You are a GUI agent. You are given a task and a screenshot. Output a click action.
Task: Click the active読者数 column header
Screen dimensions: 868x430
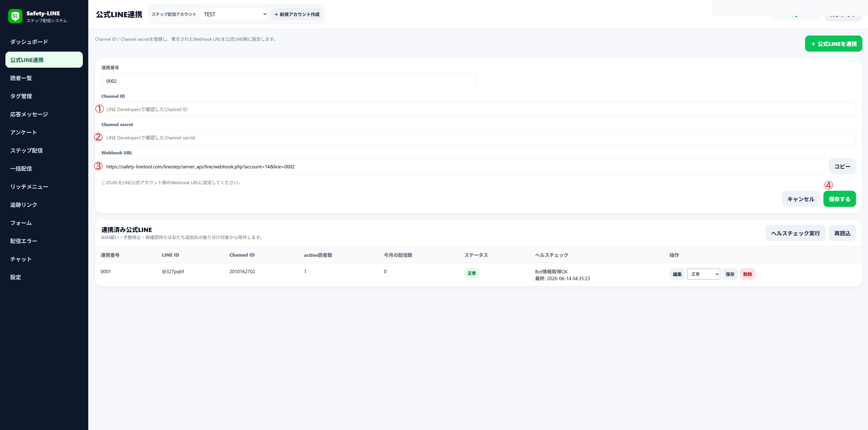coord(318,255)
